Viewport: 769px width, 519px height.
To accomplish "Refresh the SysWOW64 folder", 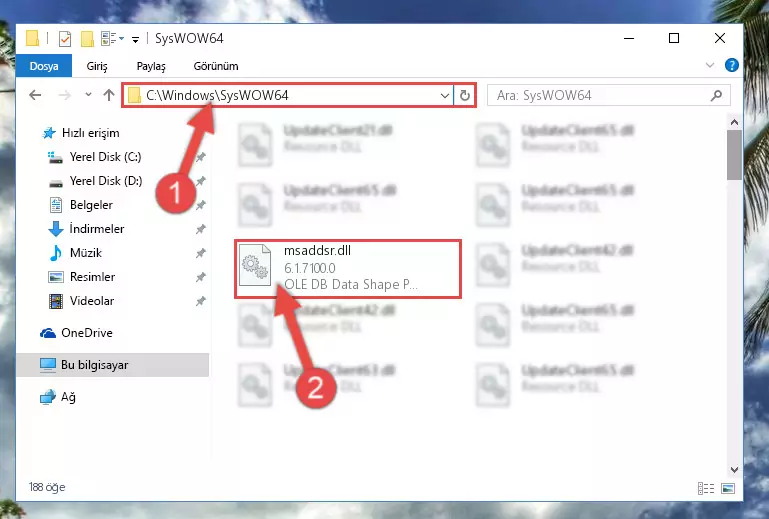I will 464,95.
